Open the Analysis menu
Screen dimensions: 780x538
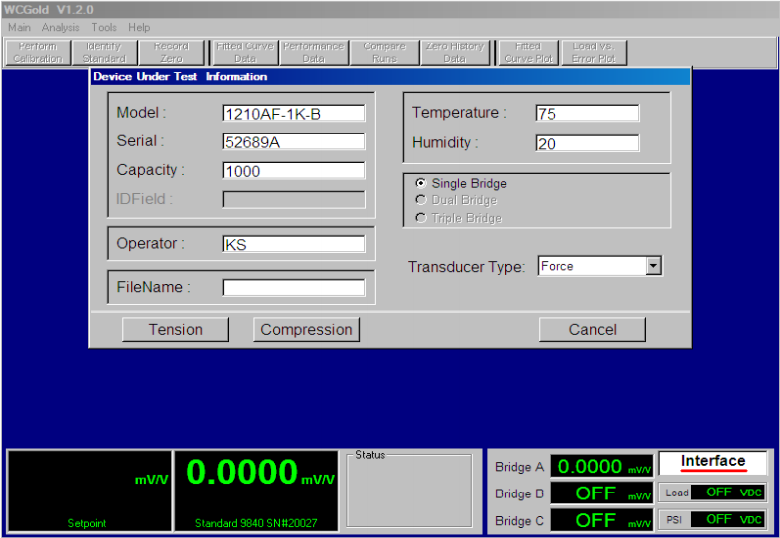(61, 28)
